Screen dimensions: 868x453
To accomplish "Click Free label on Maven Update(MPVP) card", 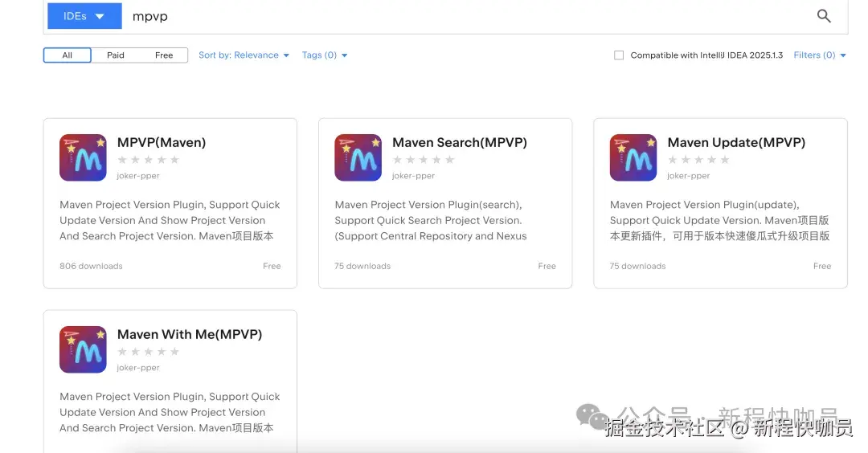I will coord(822,266).
